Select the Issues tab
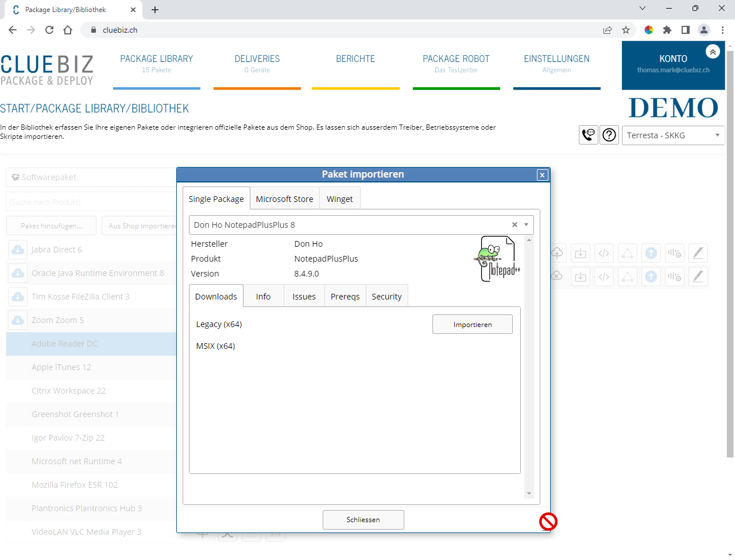 click(x=304, y=296)
